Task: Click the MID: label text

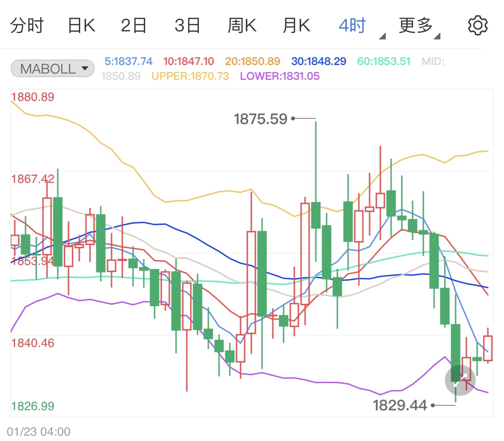Action: click(433, 61)
